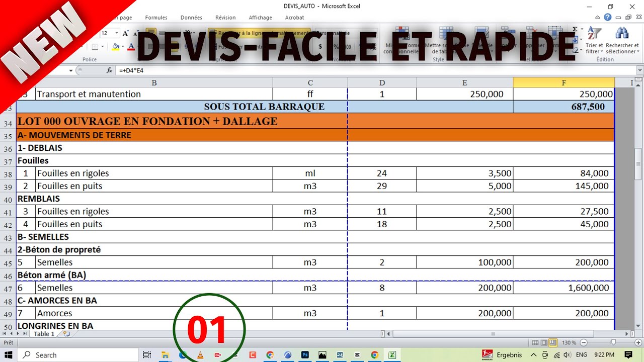644x362 pixels.
Task: Expand the borders dropdown arrow
Action: (102, 47)
